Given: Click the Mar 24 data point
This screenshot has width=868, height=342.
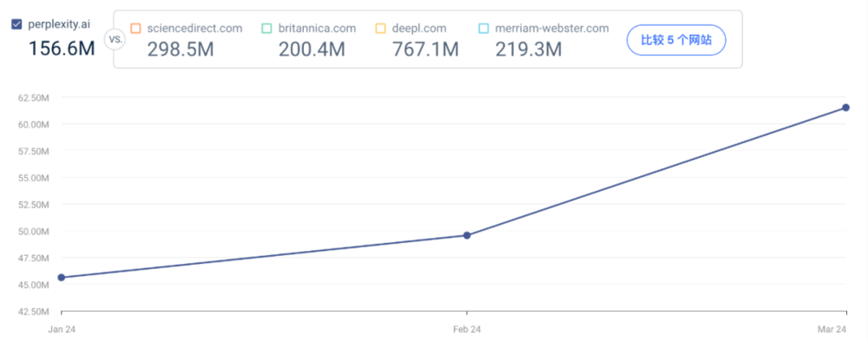Looking at the screenshot, I should pyautogui.click(x=845, y=108).
